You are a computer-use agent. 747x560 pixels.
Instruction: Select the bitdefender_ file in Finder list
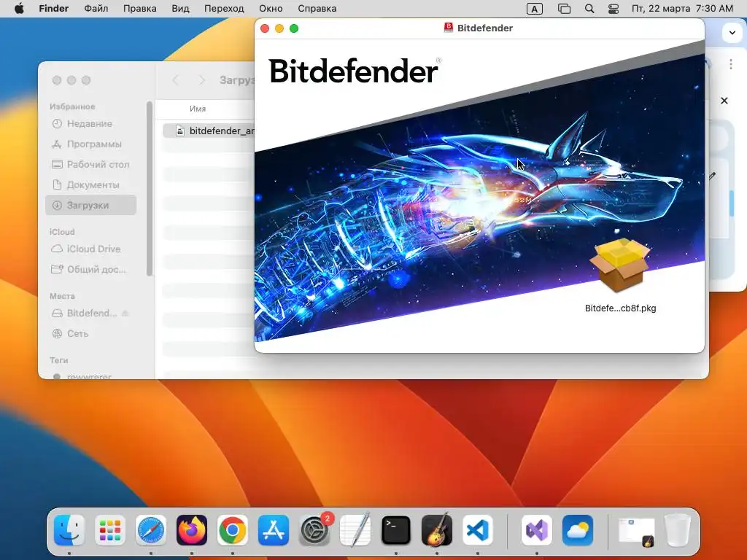[209, 131]
